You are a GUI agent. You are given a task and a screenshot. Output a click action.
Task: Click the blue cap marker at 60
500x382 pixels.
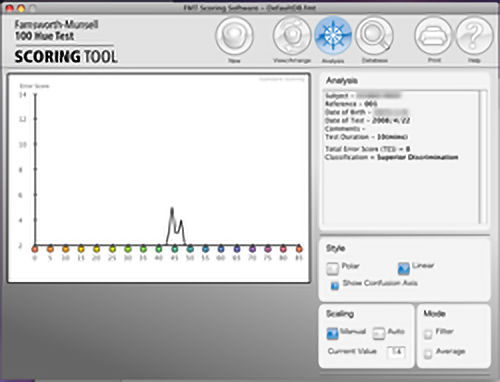(221, 249)
